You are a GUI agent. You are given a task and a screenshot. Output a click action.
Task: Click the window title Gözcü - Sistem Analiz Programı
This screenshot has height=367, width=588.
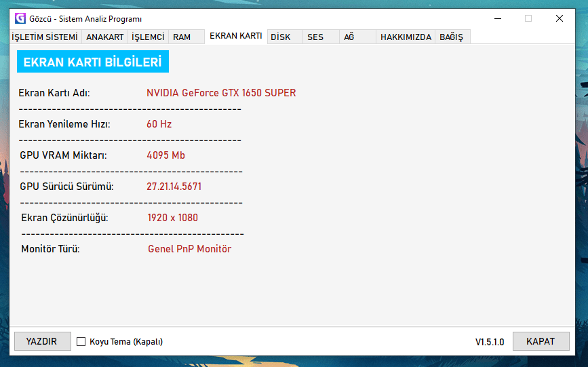click(x=85, y=19)
